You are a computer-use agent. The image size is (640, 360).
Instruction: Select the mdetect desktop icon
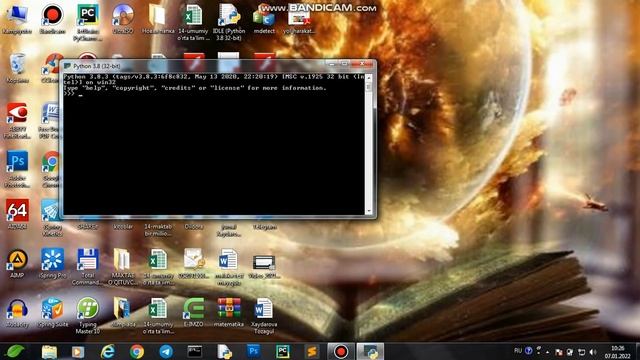pos(264,18)
